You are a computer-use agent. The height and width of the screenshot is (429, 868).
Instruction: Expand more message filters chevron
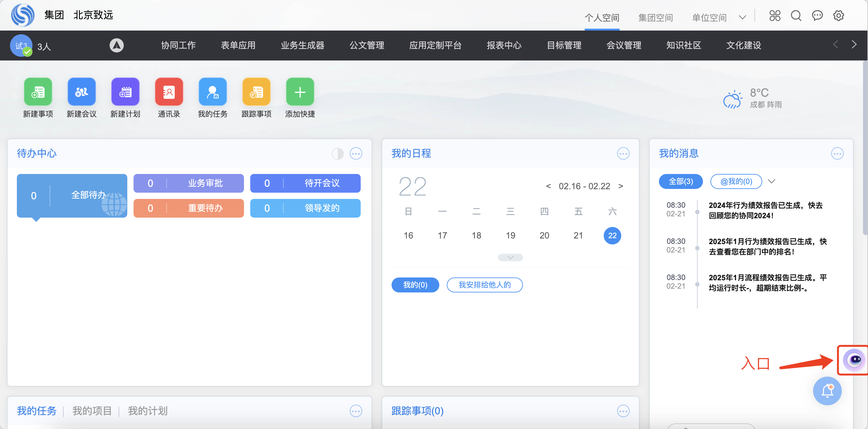(771, 181)
